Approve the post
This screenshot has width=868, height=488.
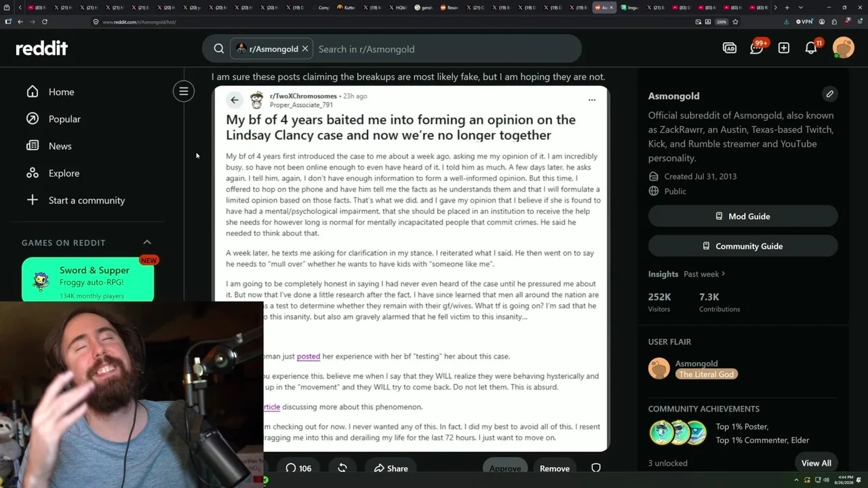pyautogui.click(x=505, y=468)
